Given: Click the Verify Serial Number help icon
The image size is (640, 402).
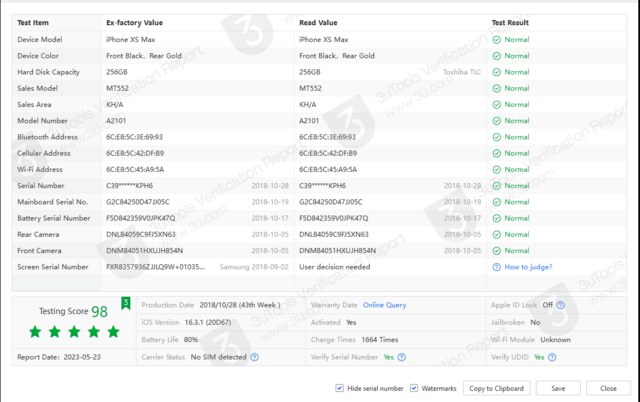Looking at the screenshot, I should point(402,357).
